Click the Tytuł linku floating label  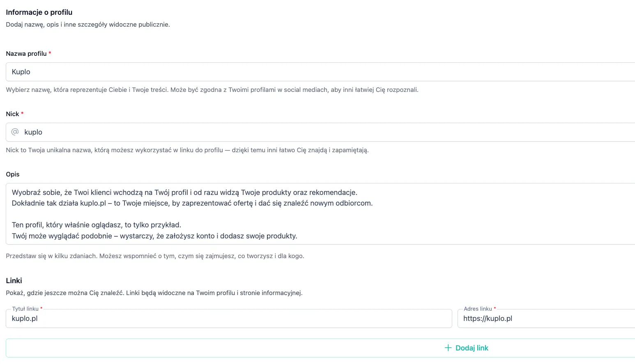(x=25, y=309)
